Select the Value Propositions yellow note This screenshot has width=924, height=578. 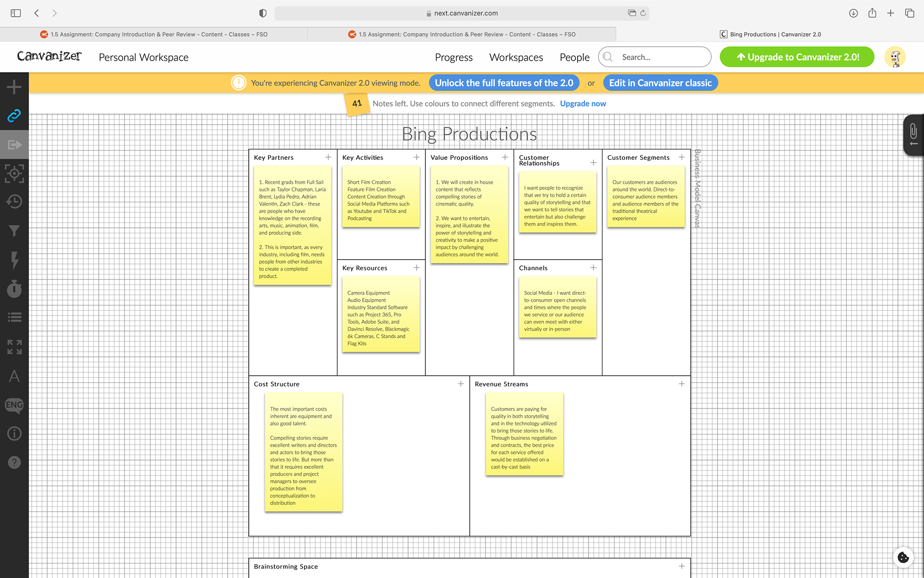pos(469,215)
